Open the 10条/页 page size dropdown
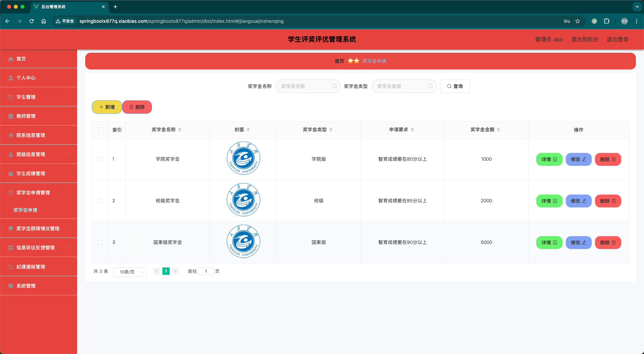The height and width of the screenshot is (354, 644). (130, 272)
